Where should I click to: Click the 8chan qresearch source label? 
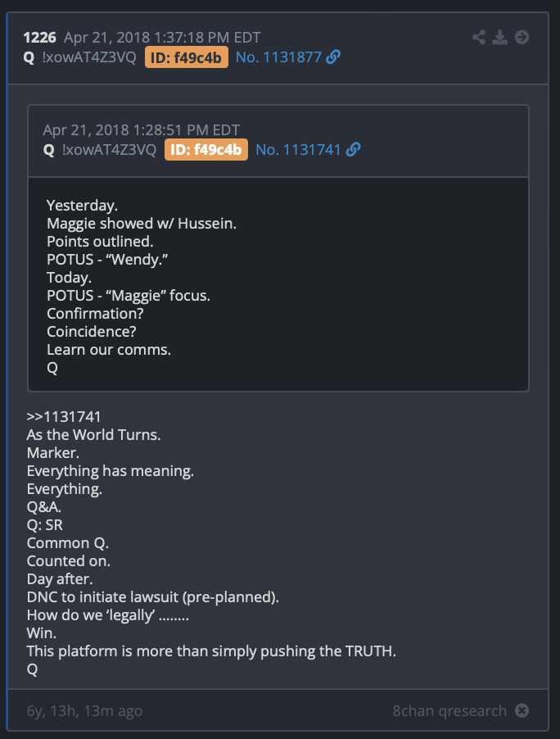click(449, 710)
